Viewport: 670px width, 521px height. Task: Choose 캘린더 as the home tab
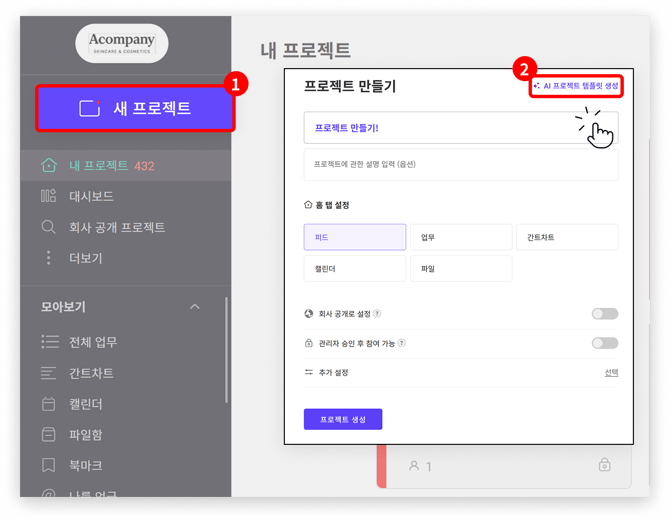coord(354,269)
